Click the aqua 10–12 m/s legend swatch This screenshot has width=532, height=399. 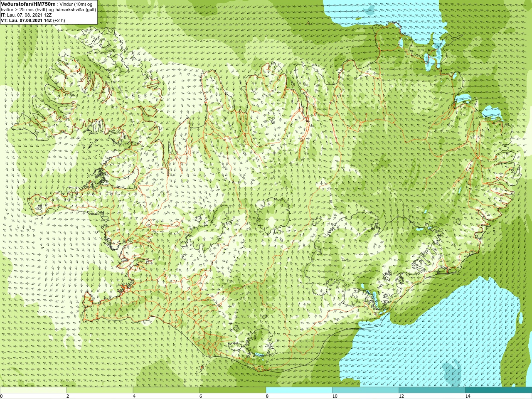[x=366, y=390]
